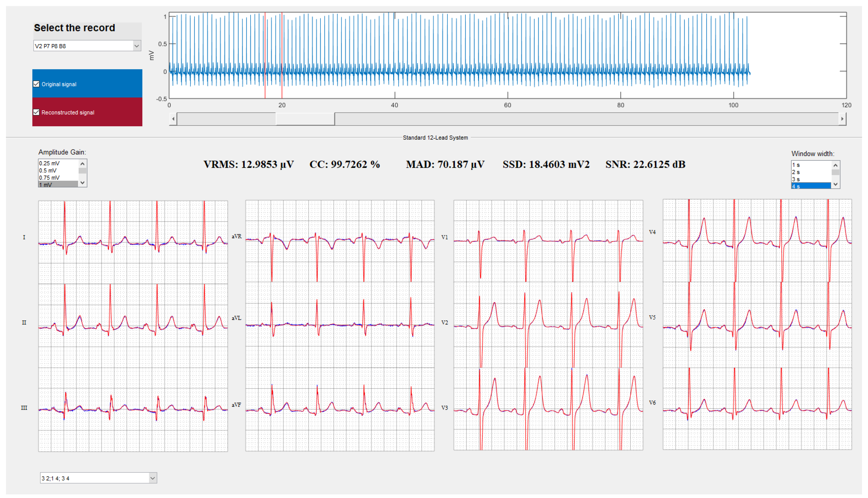Open the lead layout dropdown at bottom

click(98, 478)
